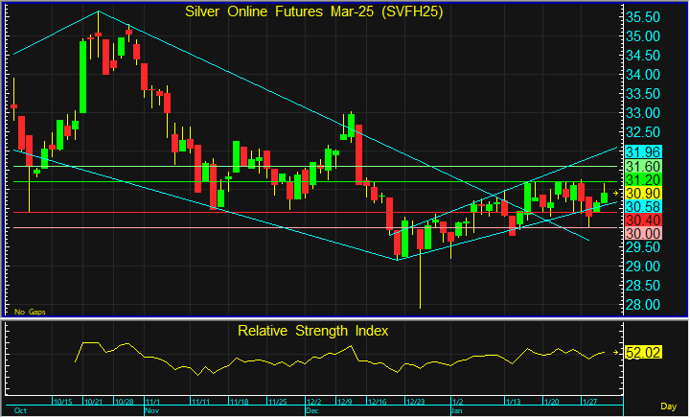
Task: Click the 1/13 date marker on time axis
Action: pos(513,402)
